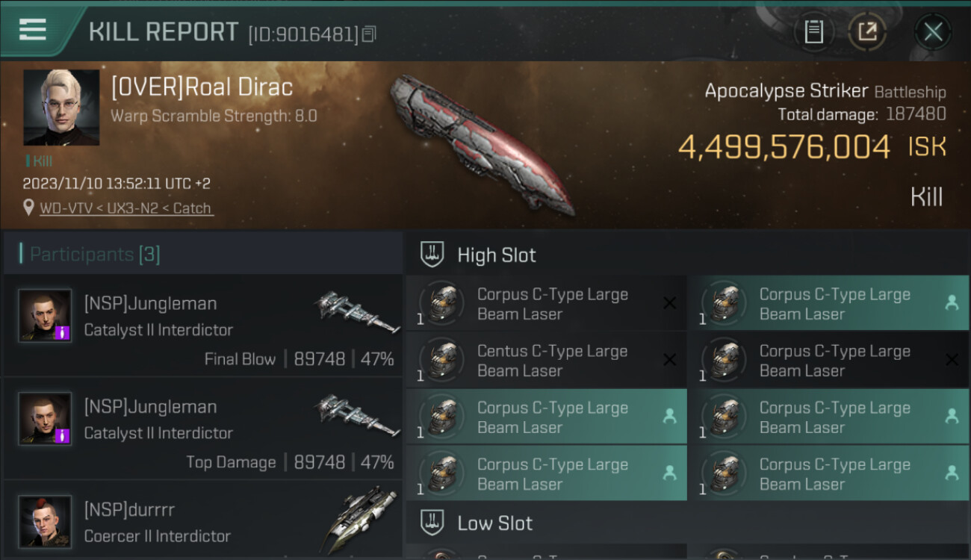
Task: Click the share export icon
Action: tap(867, 32)
